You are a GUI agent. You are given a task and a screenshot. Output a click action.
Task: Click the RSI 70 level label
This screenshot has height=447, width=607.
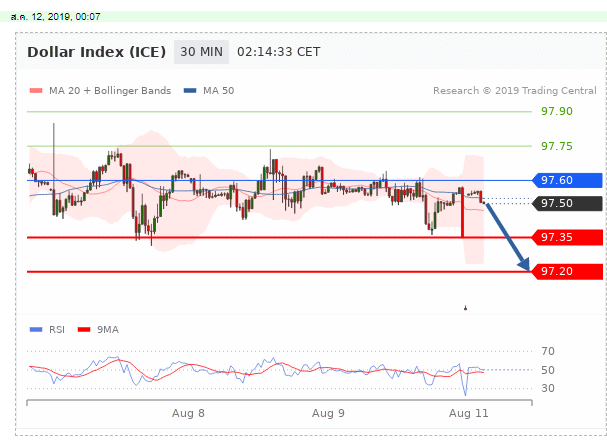[548, 351]
